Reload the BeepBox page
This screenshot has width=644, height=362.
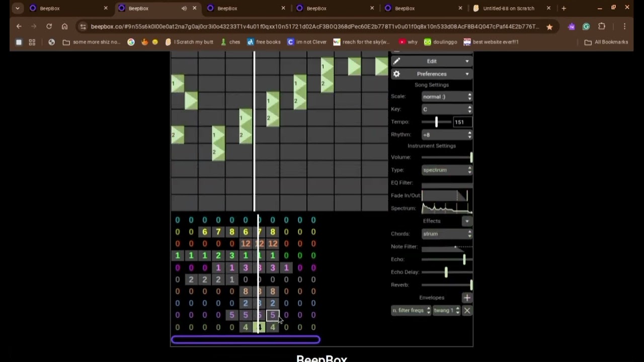click(49, 26)
